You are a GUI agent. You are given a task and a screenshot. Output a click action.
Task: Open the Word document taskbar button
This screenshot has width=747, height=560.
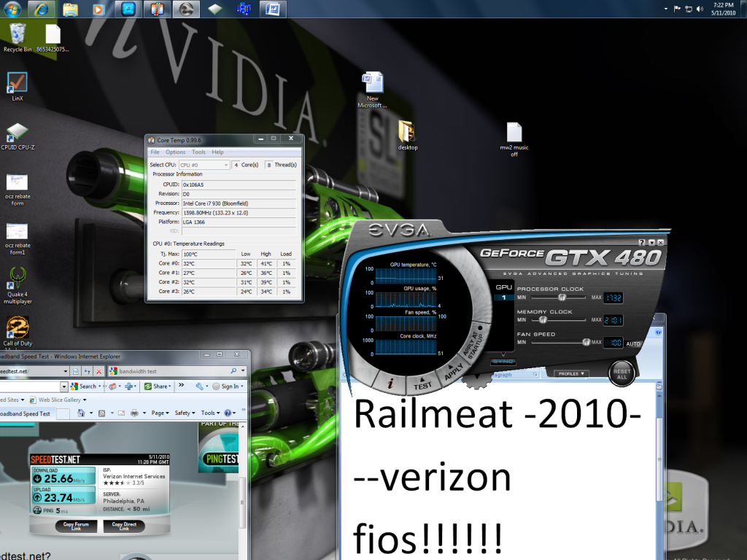click(x=273, y=9)
